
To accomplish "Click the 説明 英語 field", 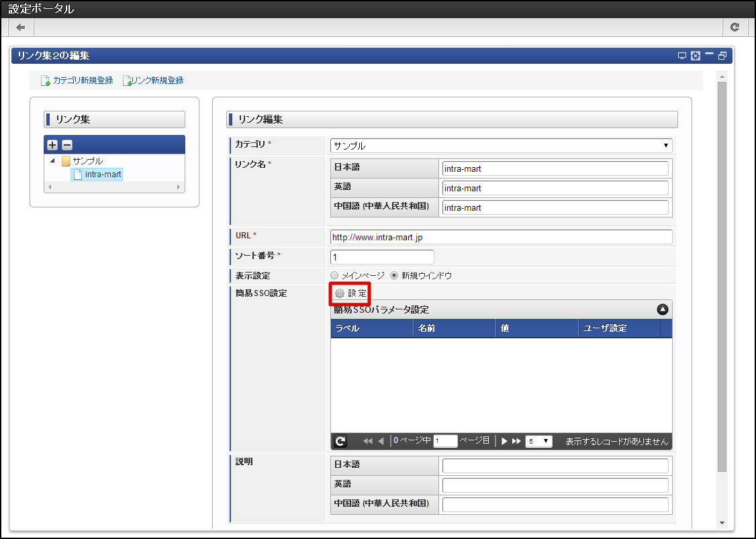I will click(x=555, y=485).
